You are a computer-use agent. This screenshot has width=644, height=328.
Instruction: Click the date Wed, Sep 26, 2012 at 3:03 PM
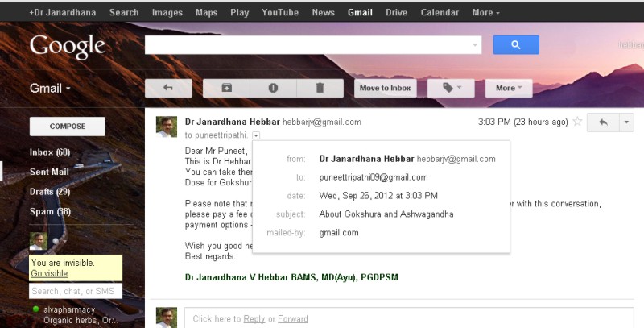pyautogui.click(x=378, y=196)
